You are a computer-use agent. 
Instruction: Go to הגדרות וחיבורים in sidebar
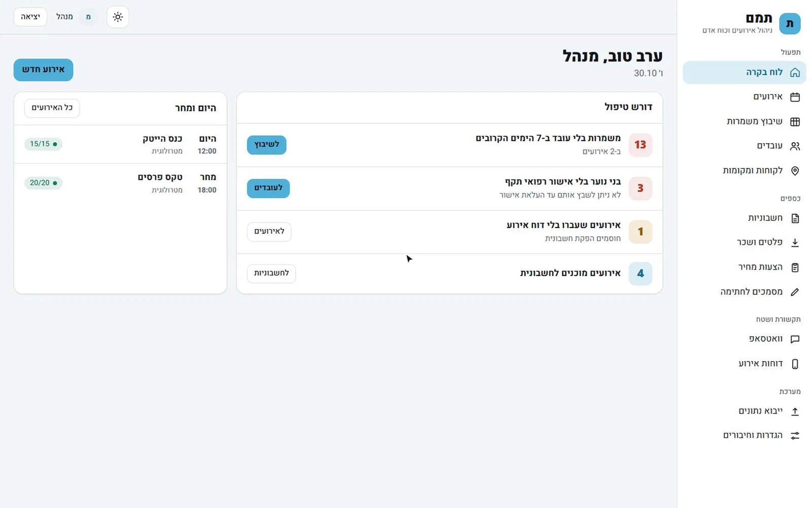point(744,436)
